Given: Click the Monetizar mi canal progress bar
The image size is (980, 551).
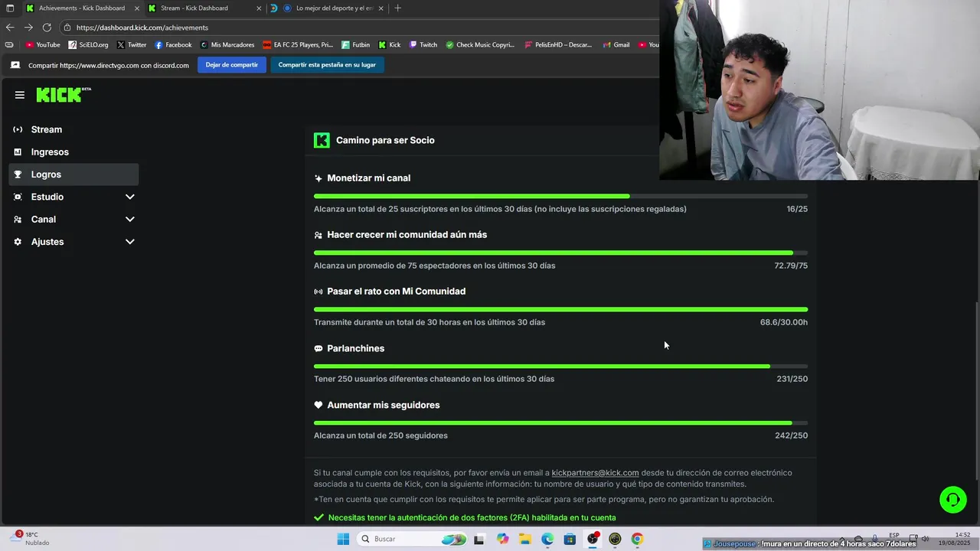Looking at the screenshot, I should coord(560,196).
